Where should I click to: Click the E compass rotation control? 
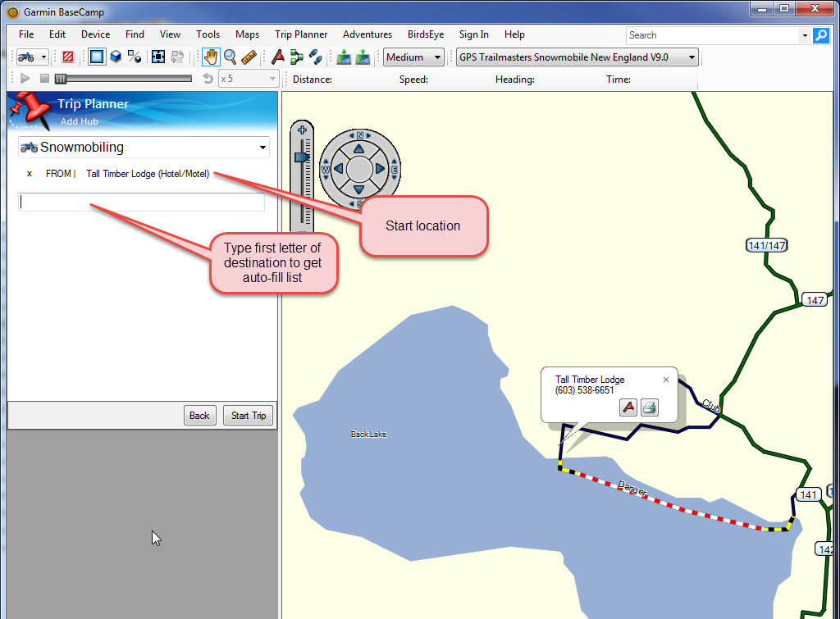(395, 170)
